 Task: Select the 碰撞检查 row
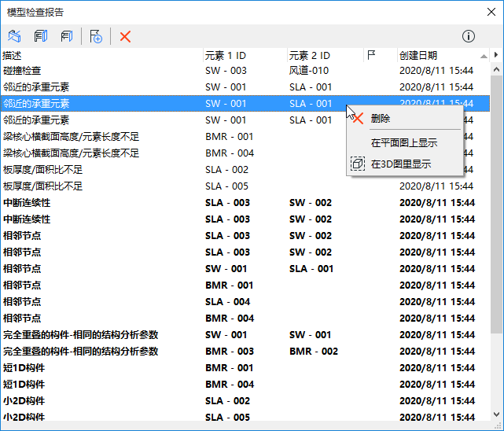coord(245,70)
